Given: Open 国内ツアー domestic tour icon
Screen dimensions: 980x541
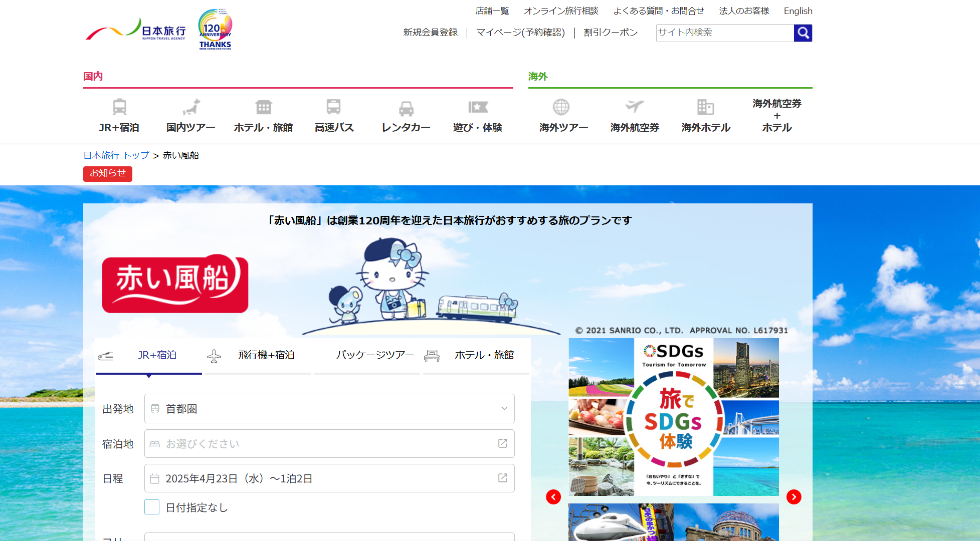Looking at the screenshot, I should pyautogui.click(x=191, y=107).
